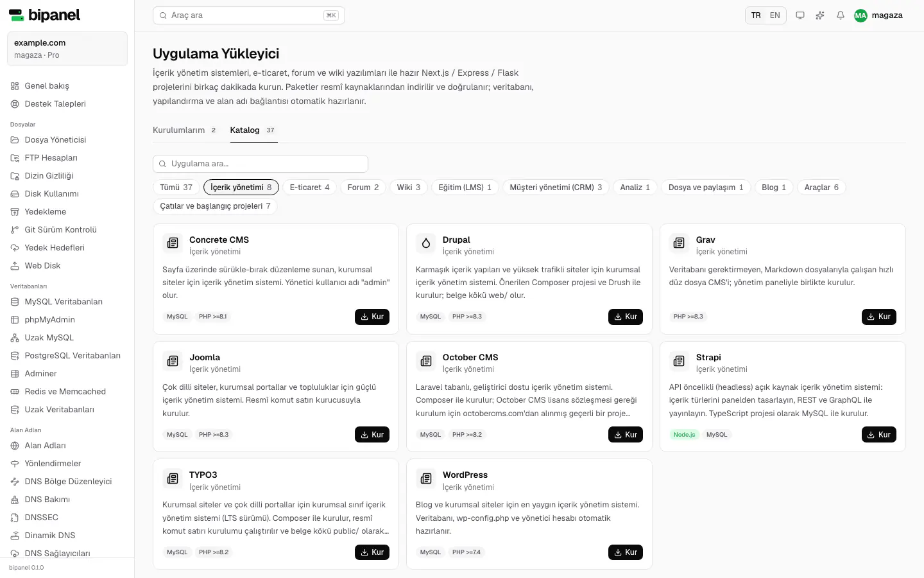924x578 pixels.
Task: Select the Wiki filter chip
Action: point(409,188)
